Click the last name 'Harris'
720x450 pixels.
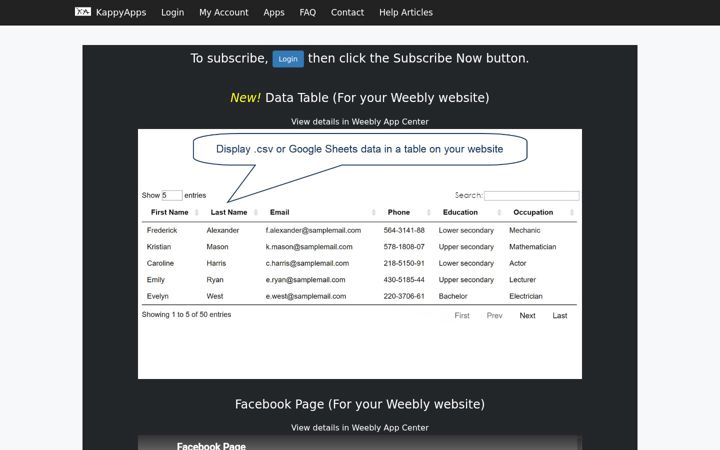click(x=216, y=263)
